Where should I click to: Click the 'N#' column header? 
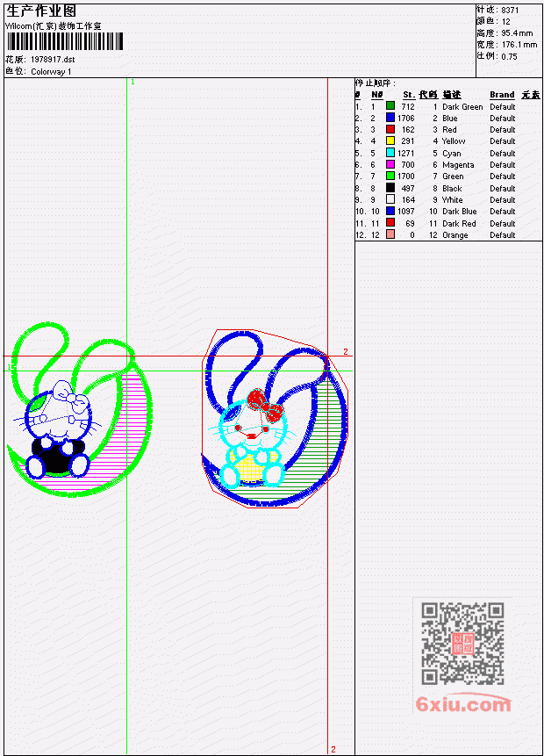coord(376,95)
